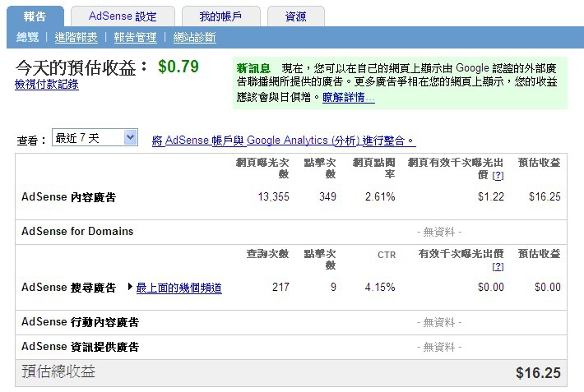Switch to the AdSense 設定 tab
This screenshot has height=392, width=584.
(x=123, y=16)
